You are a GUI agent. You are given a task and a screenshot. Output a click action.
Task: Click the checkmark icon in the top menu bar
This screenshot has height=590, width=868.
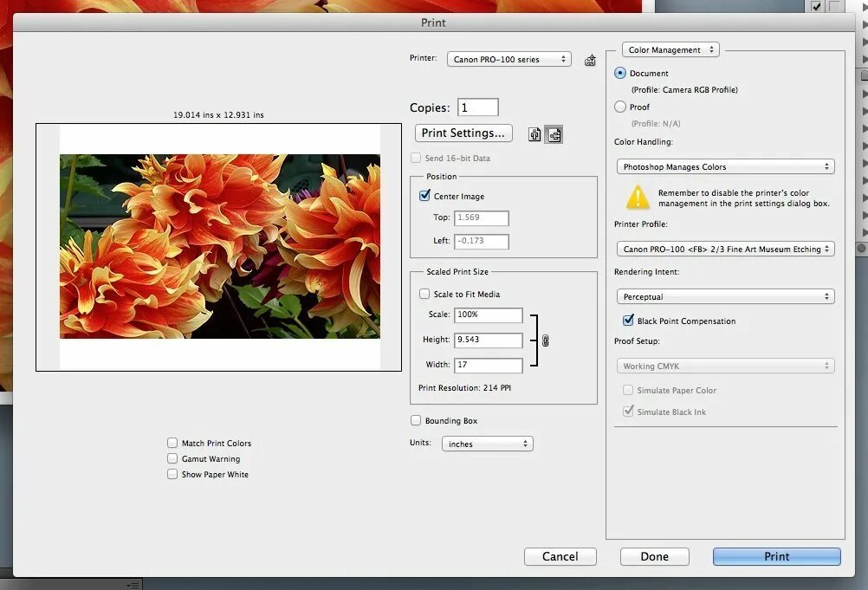click(815, 7)
